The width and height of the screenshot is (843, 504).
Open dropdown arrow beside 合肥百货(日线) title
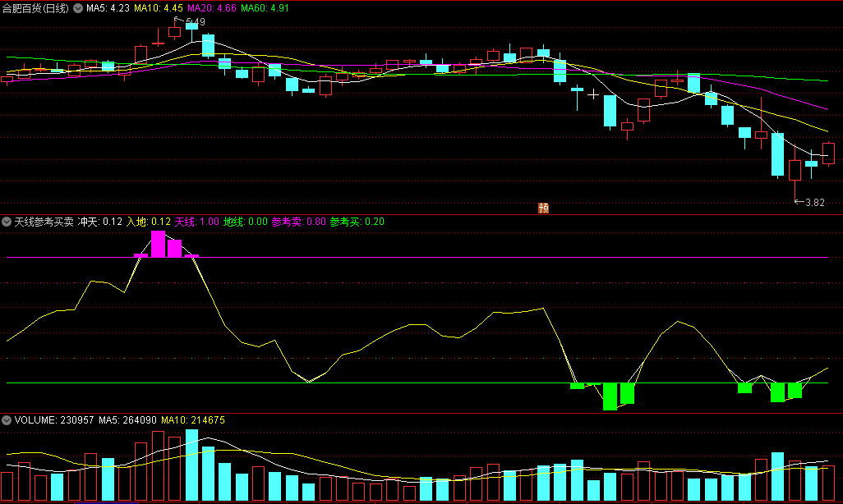click(78, 8)
